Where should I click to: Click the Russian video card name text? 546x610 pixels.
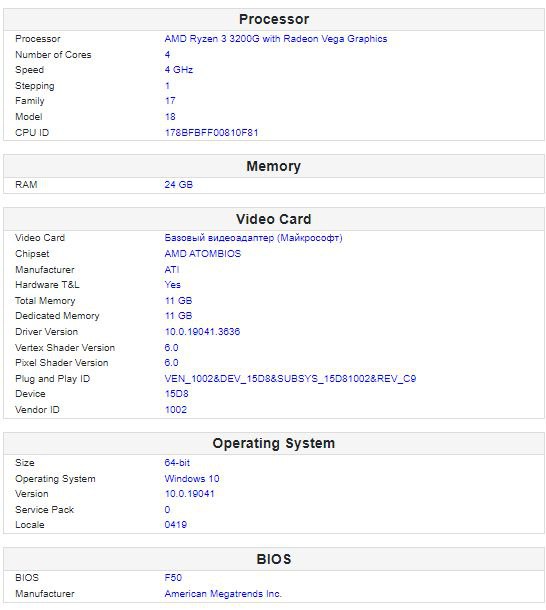(253, 238)
